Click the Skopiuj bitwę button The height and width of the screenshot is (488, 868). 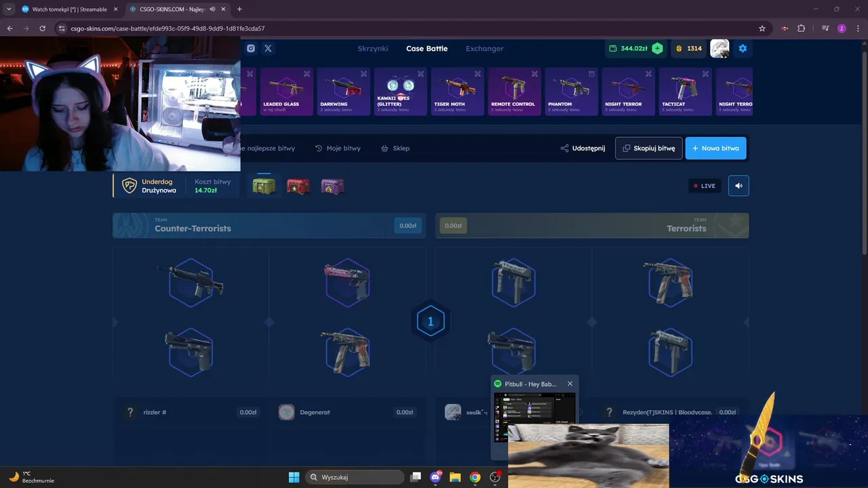pos(648,148)
